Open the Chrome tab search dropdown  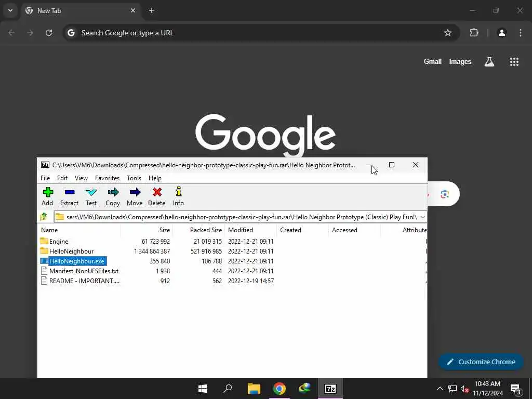[x=10, y=10]
